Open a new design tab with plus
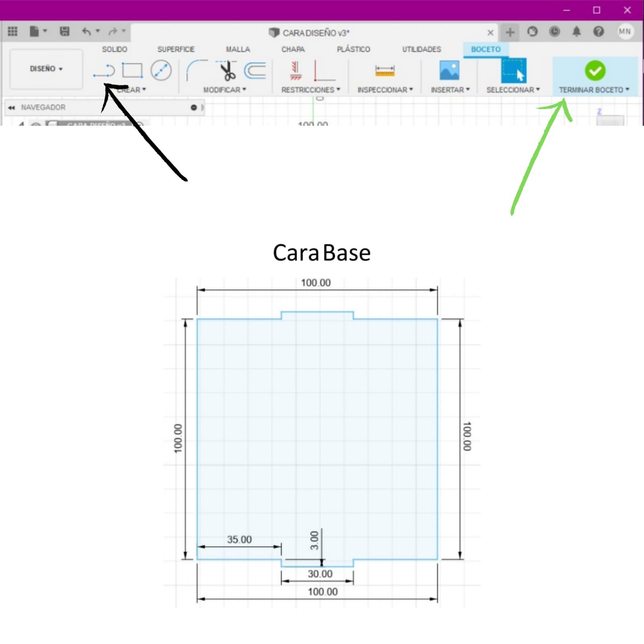The height and width of the screenshot is (644, 644). coord(510,32)
